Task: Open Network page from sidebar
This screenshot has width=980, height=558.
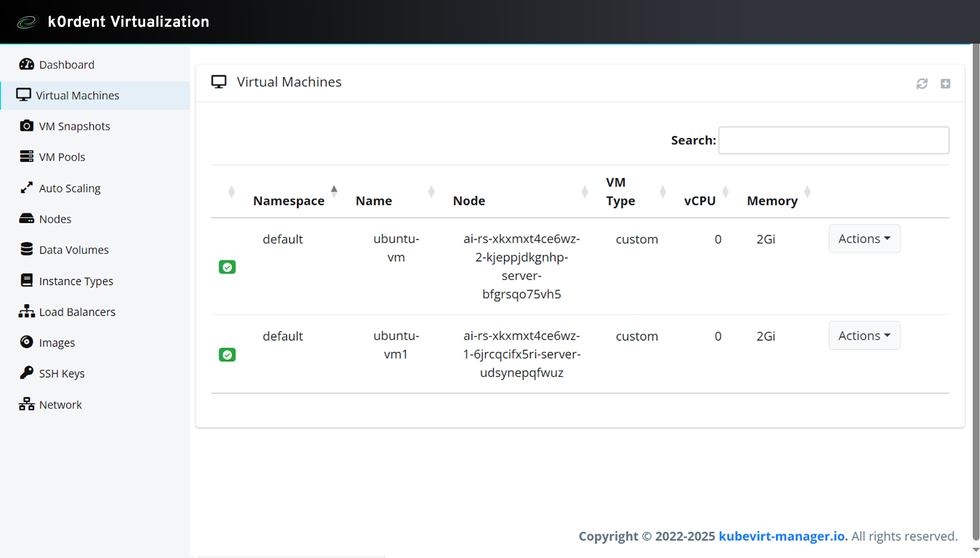Action: pos(60,404)
